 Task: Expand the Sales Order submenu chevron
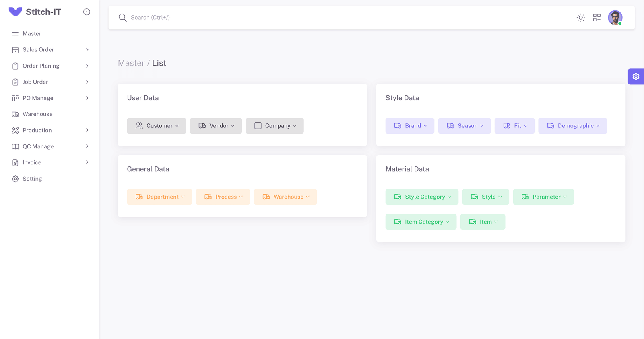[87, 50]
